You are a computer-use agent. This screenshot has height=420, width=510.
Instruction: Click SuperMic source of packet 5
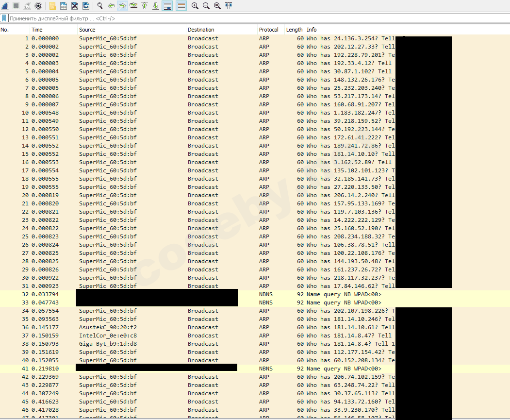click(108, 71)
